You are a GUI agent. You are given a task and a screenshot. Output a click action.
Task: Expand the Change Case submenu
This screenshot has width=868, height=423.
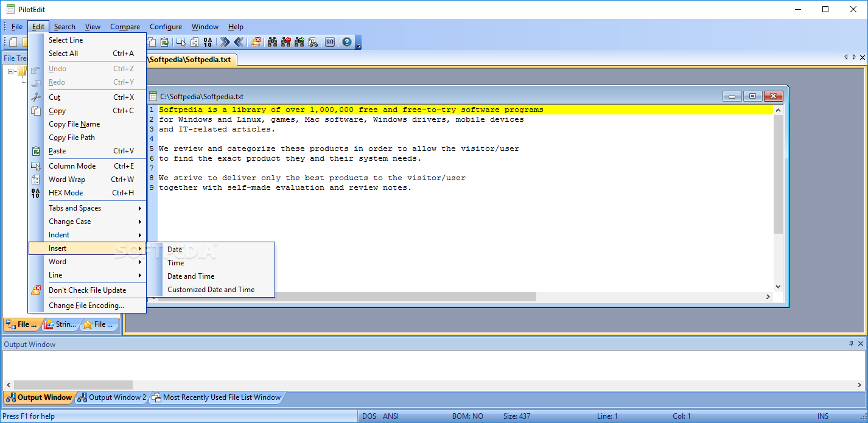click(x=87, y=222)
